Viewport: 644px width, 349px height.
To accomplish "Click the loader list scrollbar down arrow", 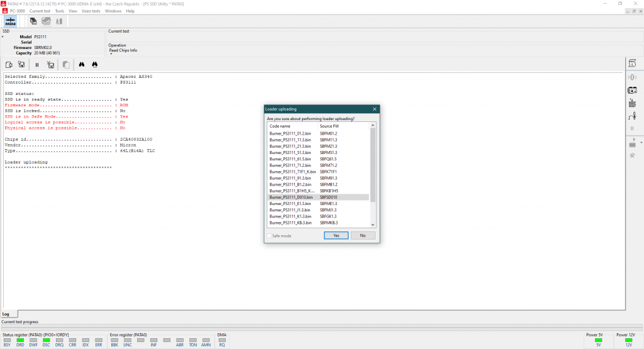I will click(x=373, y=224).
